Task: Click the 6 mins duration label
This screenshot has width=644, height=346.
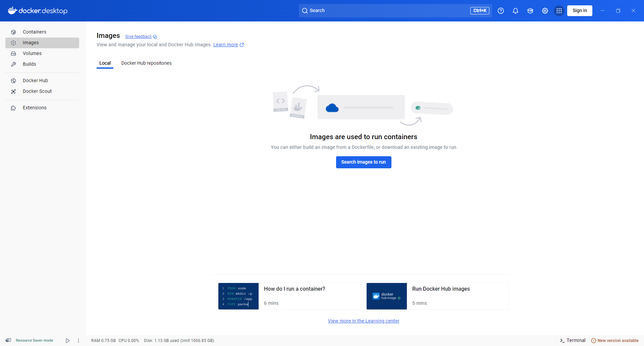Action: (x=271, y=303)
